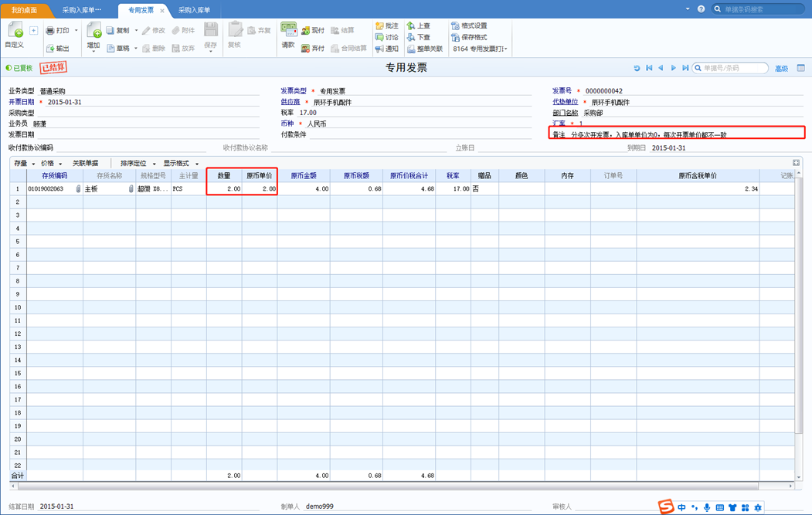Open the 显示格式 dropdown
Image resolution: width=812 pixels, height=515 pixels.
pyautogui.click(x=181, y=163)
